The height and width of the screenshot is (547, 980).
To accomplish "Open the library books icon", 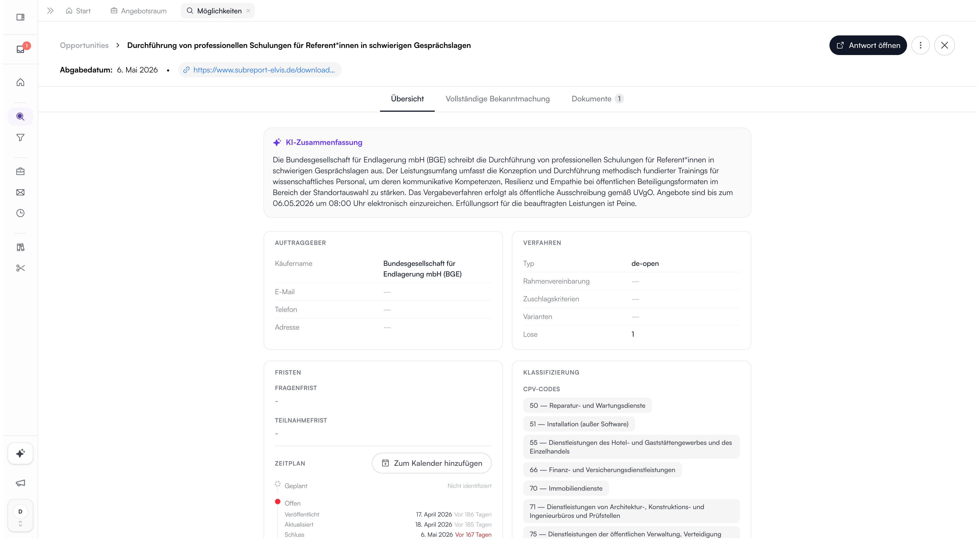I will pos(20,247).
